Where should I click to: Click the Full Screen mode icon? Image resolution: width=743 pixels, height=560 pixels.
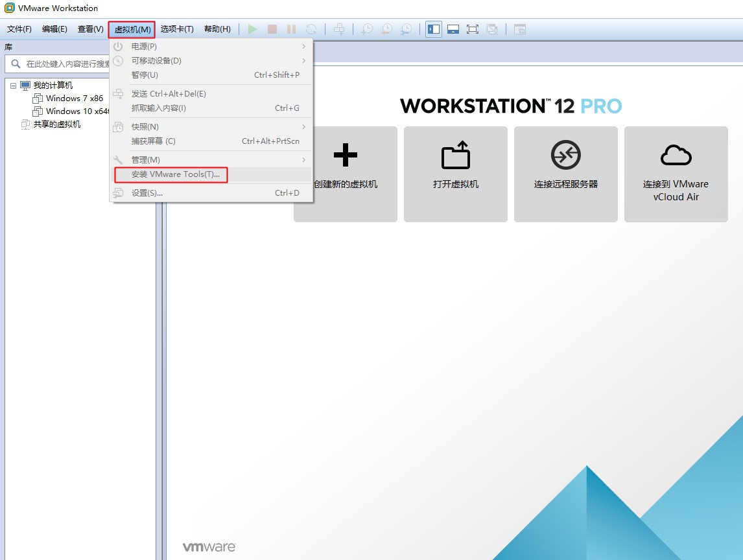tap(473, 29)
